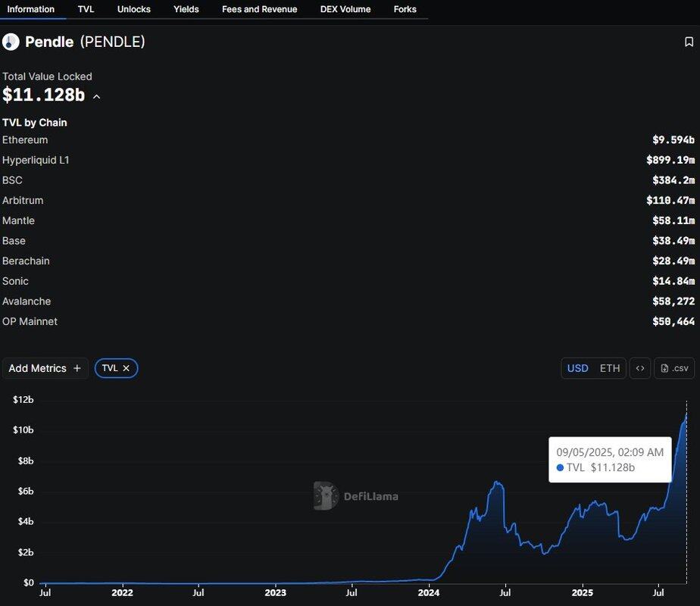Click the $9.594b Ethereum value
700x606 pixels.
pyautogui.click(x=673, y=140)
